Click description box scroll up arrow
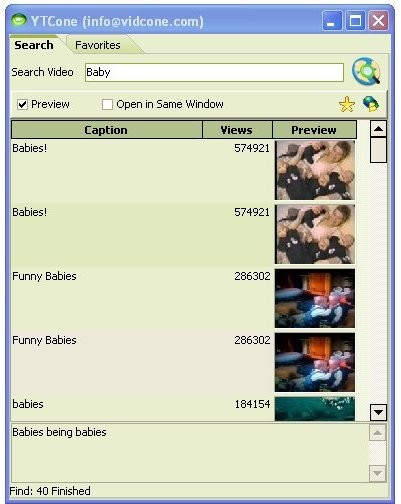 coord(377,433)
